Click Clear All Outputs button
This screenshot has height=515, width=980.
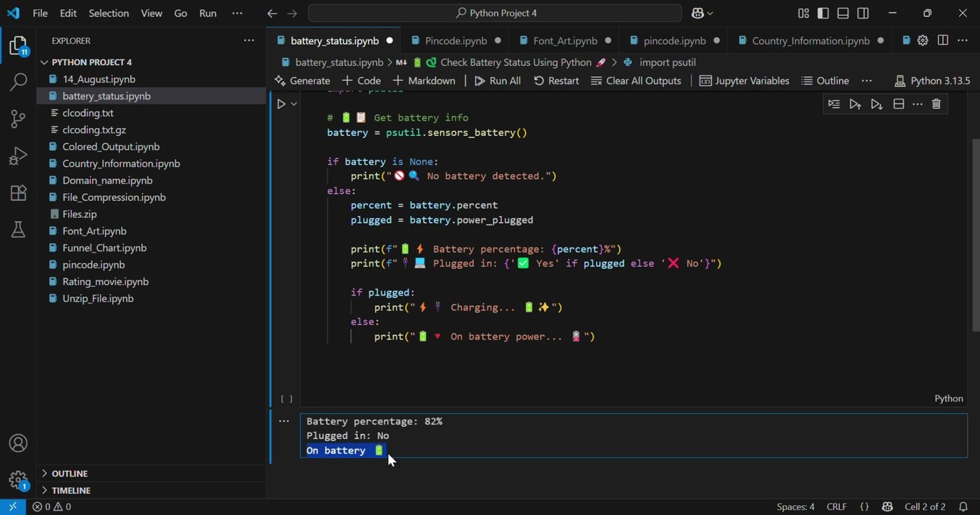[x=635, y=81]
